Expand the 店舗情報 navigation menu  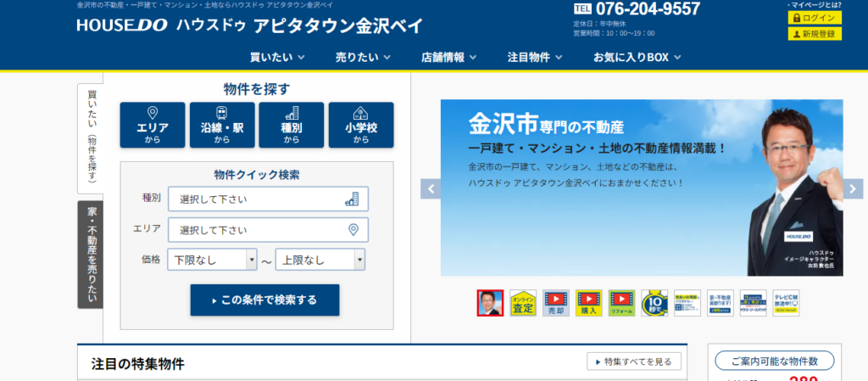coord(449,57)
